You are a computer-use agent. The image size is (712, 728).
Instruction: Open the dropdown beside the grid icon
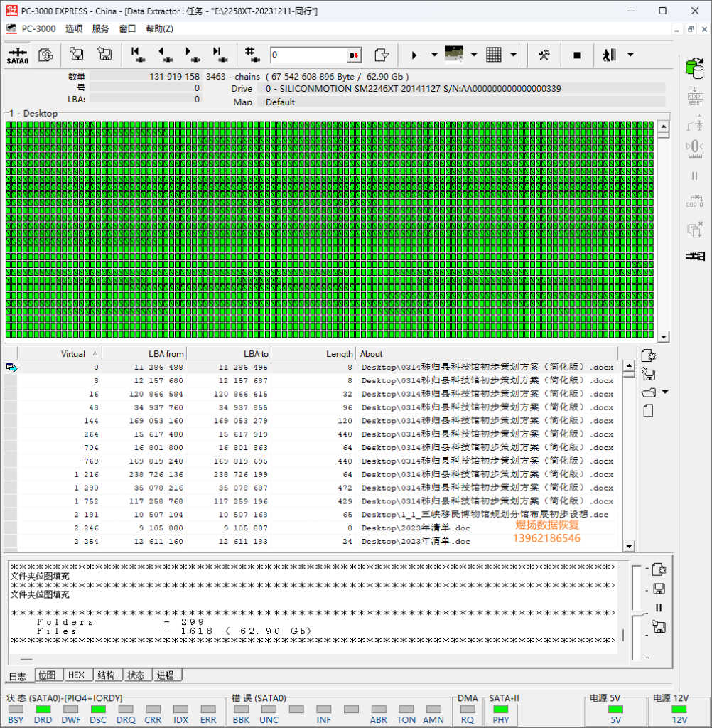point(513,55)
